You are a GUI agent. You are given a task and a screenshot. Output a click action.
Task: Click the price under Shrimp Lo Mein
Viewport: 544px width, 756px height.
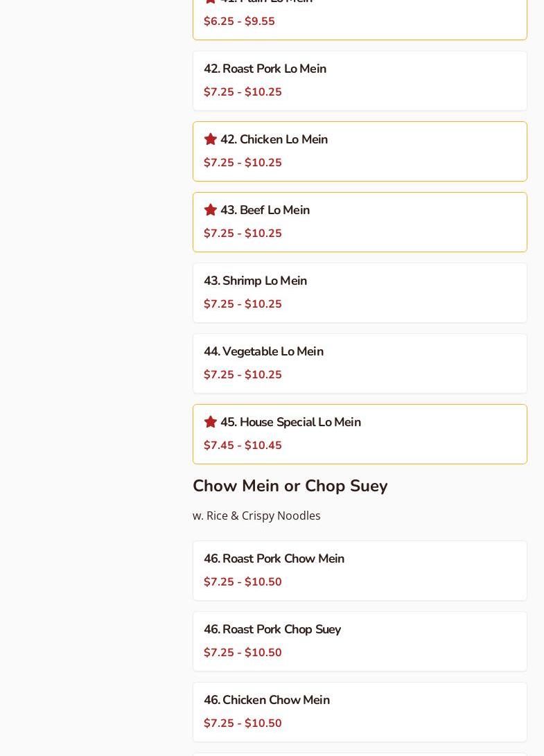[243, 304]
